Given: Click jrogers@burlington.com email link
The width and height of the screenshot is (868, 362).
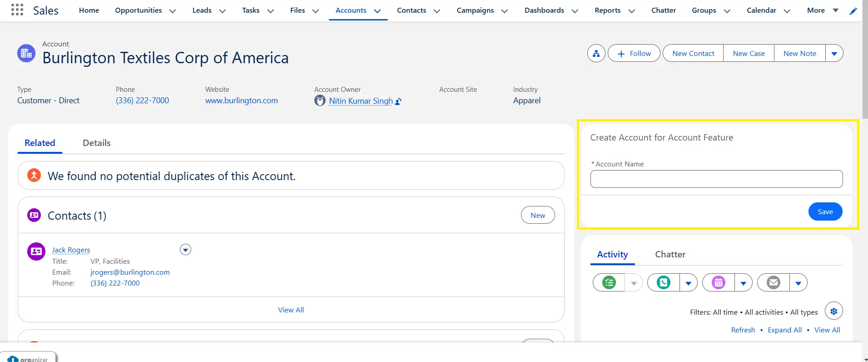Looking at the screenshot, I should click(130, 272).
